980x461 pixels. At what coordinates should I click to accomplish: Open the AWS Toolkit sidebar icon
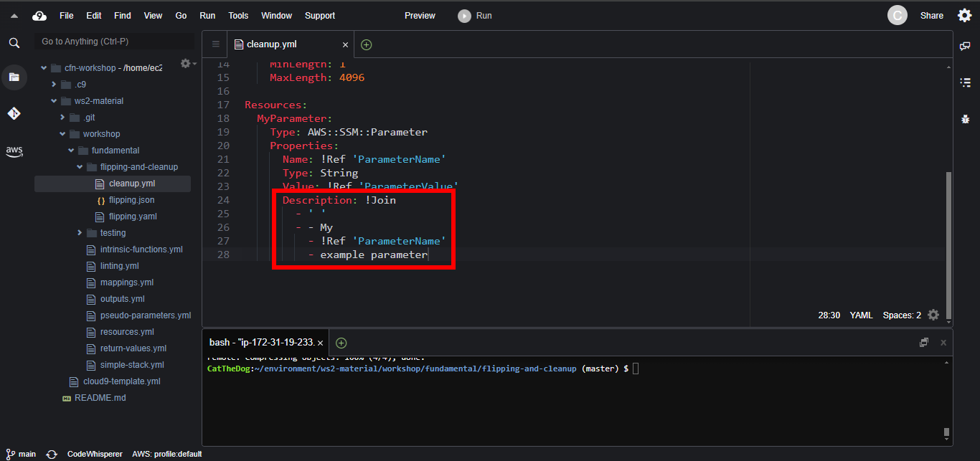click(14, 151)
